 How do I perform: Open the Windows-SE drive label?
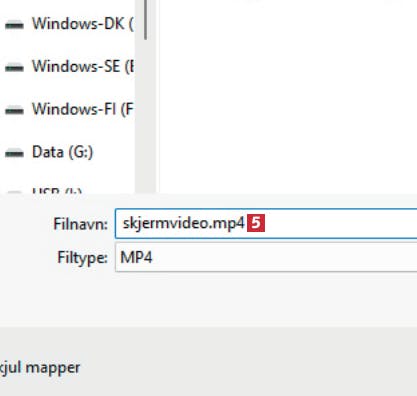point(83,66)
